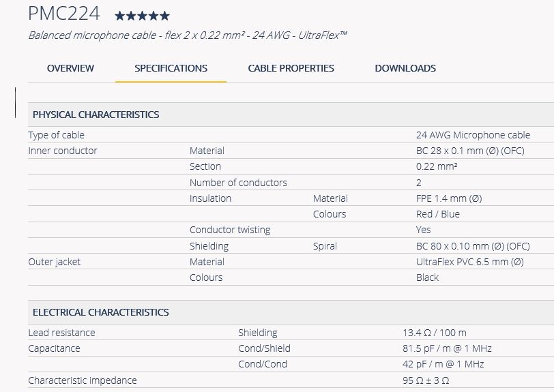Screen dimensions: 554x392
Task: Click the 'Outer jacket' row label
Action: pyautogui.click(x=55, y=262)
